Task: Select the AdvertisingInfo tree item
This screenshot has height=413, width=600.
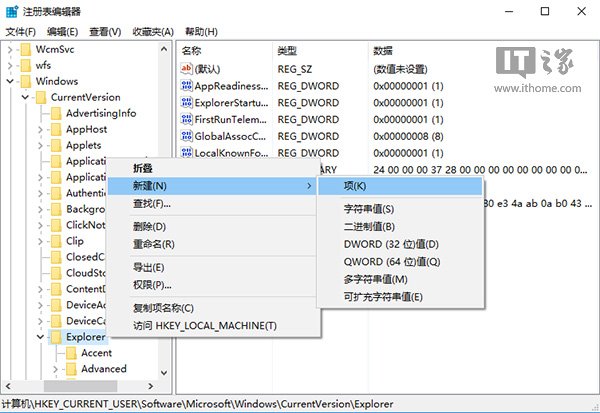Action: 101,114
